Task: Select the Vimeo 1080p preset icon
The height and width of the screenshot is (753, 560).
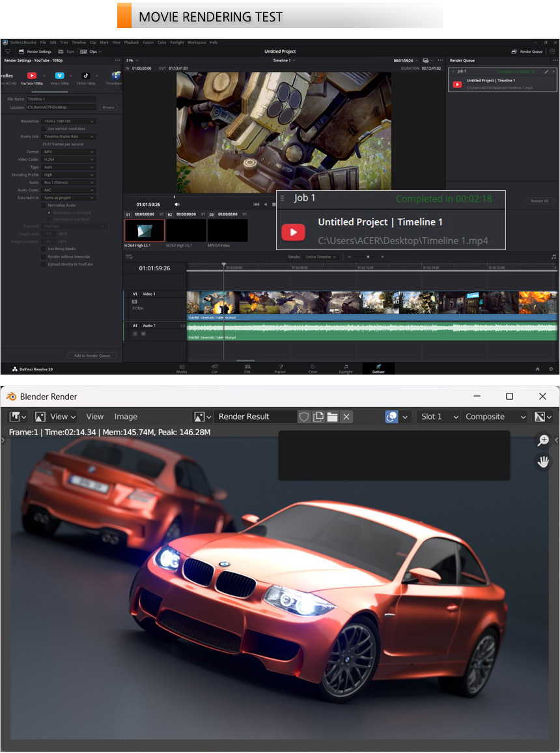Action: point(59,76)
